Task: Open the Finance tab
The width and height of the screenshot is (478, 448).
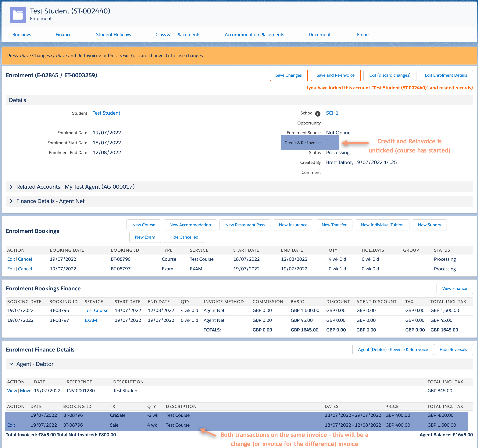Action: pos(63,35)
